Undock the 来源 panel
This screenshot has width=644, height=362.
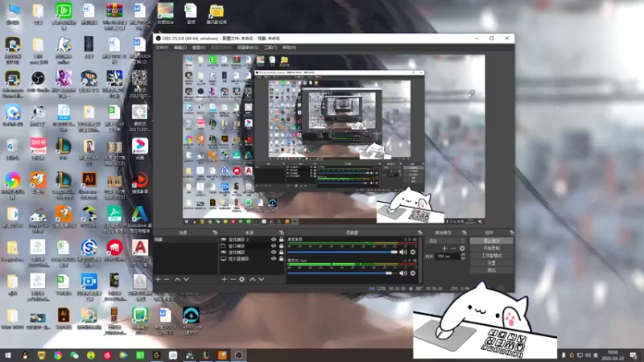tap(281, 232)
